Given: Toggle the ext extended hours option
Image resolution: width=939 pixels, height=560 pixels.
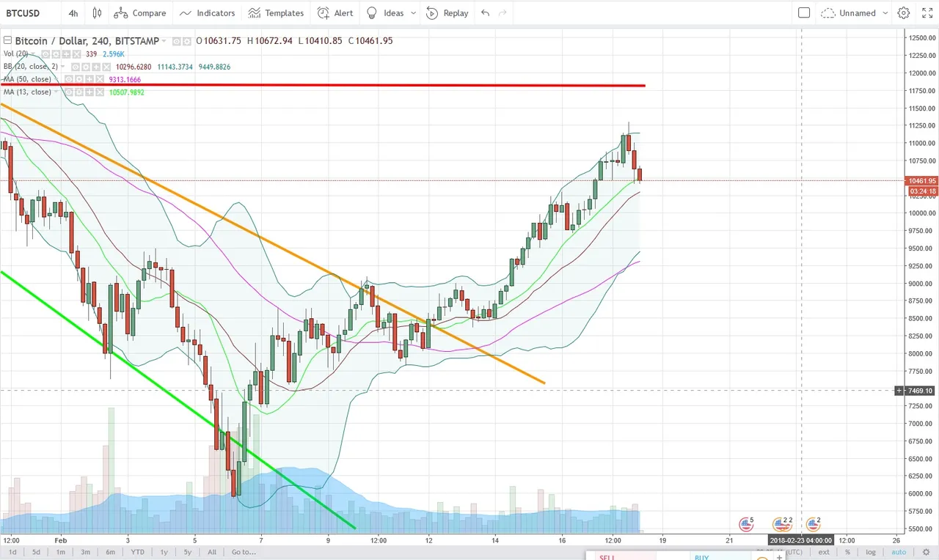Looking at the screenshot, I should tap(825, 552).
